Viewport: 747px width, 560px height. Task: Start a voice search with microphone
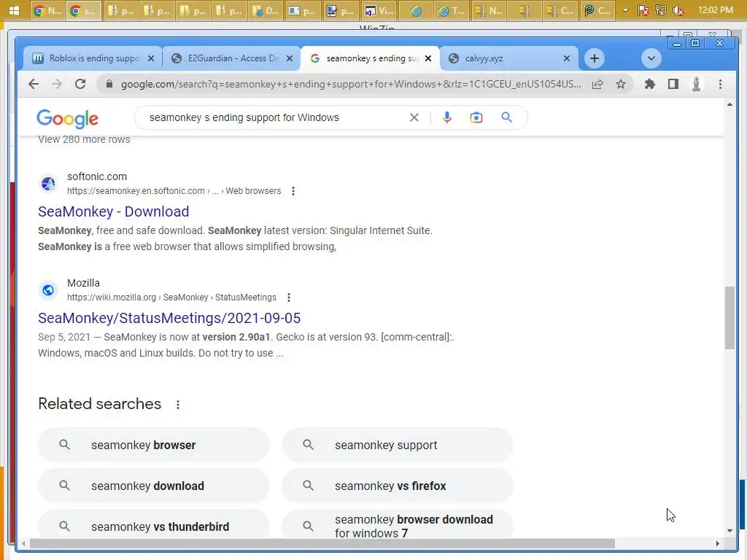tap(447, 117)
